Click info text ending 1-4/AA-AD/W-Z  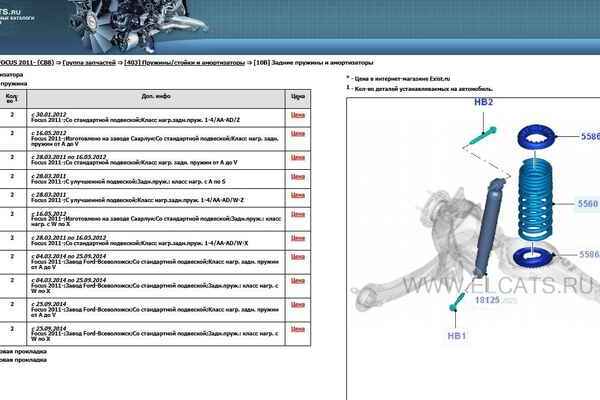click(x=137, y=200)
